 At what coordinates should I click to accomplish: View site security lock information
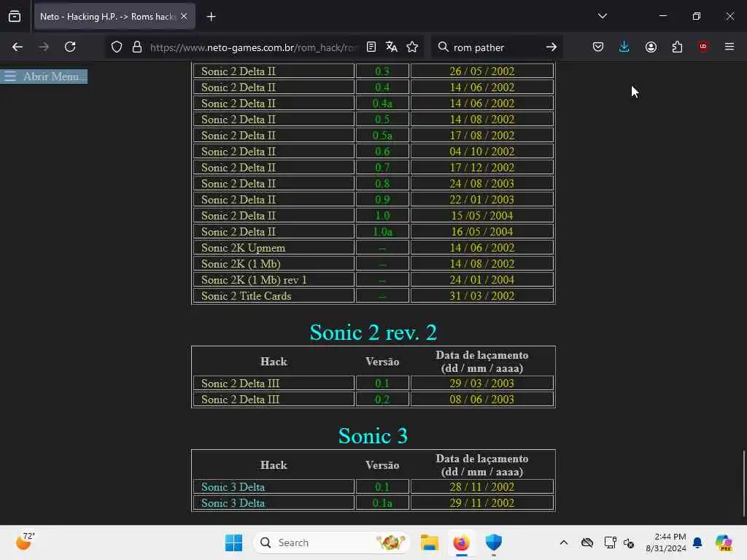(x=137, y=47)
